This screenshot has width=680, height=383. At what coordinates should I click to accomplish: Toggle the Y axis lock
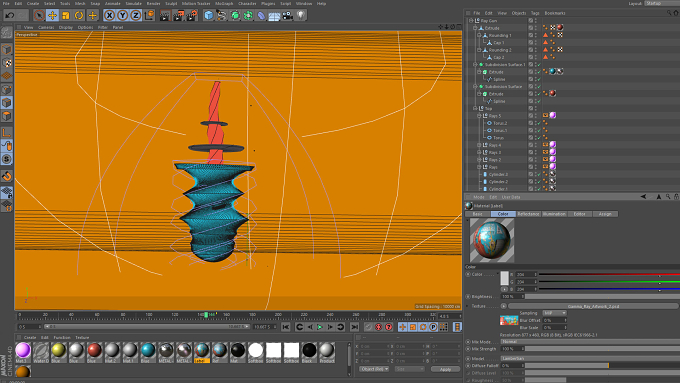coord(123,16)
